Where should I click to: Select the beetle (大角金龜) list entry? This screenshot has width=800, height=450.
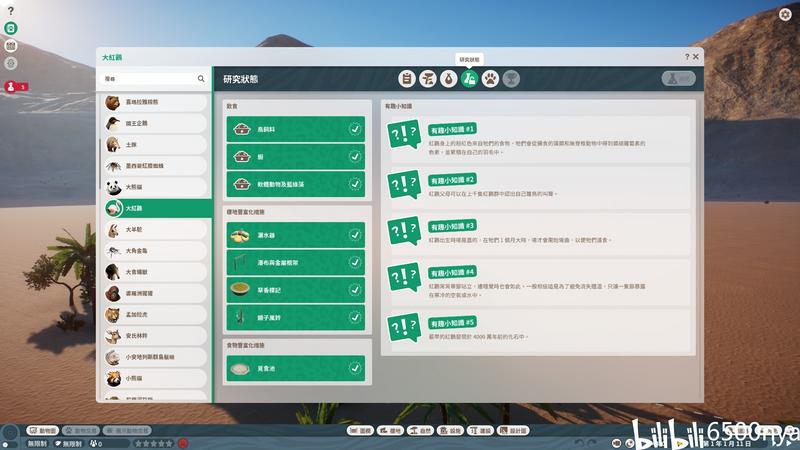156,251
